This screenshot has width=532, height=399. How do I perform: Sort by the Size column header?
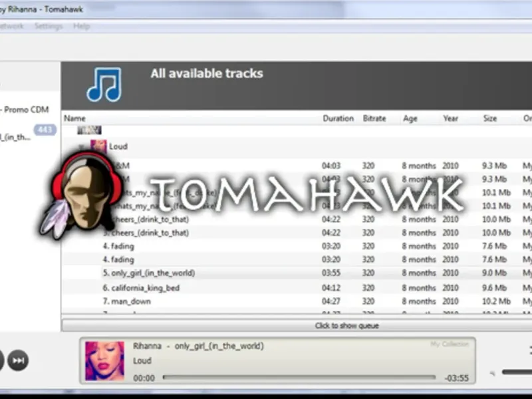click(490, 118)
